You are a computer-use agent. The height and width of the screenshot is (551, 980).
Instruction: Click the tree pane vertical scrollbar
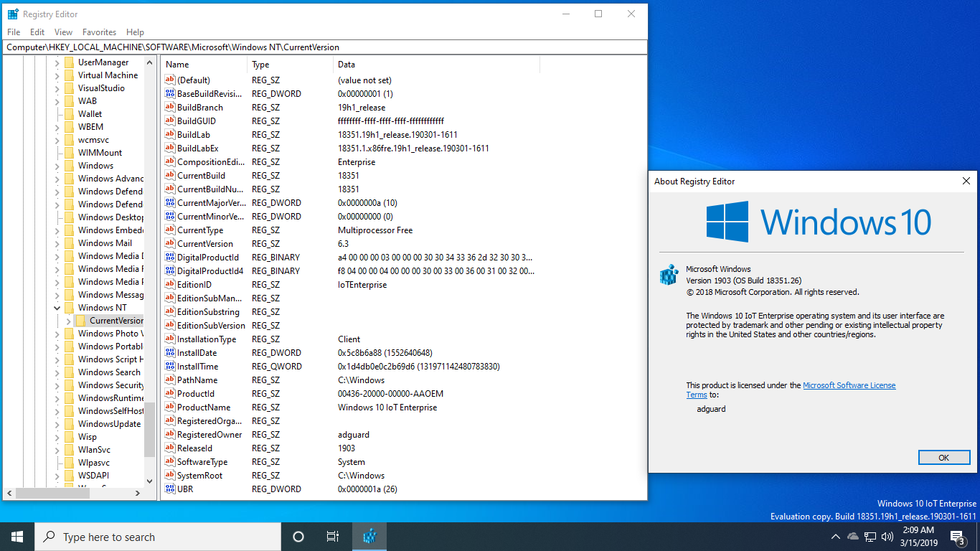coord(149,428)
